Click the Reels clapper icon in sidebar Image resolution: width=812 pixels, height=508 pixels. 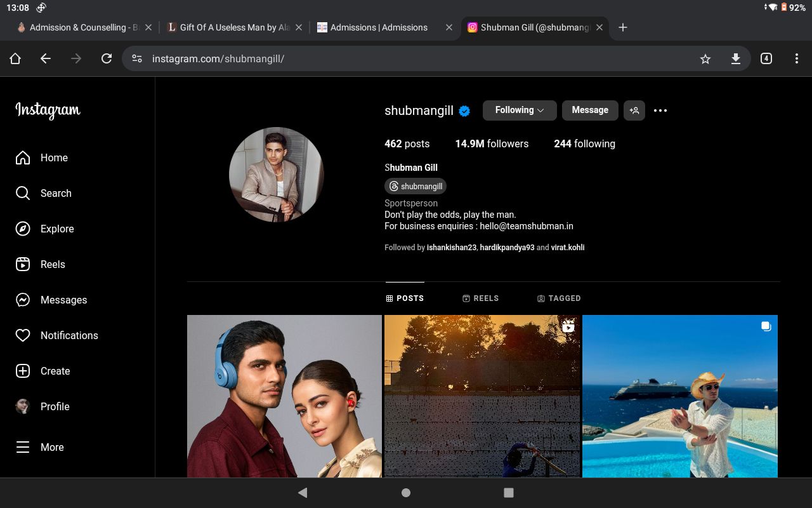tap(23, 264)
